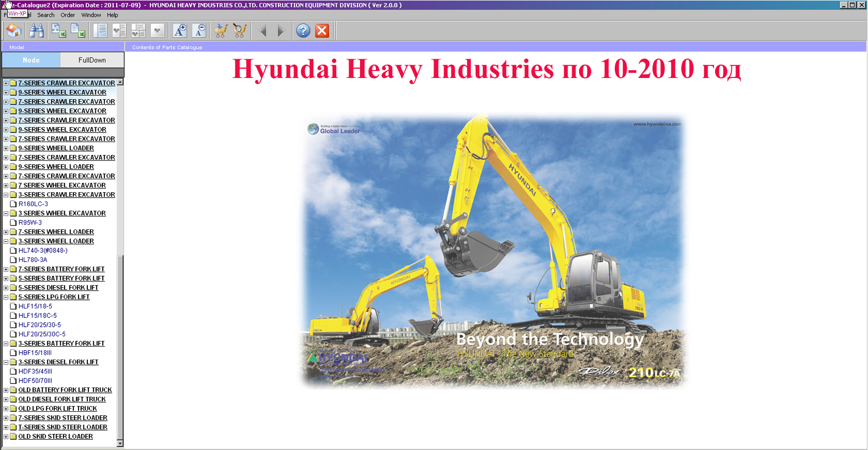
Task: Open search with the binoculars icon
Action: (36, 31)
